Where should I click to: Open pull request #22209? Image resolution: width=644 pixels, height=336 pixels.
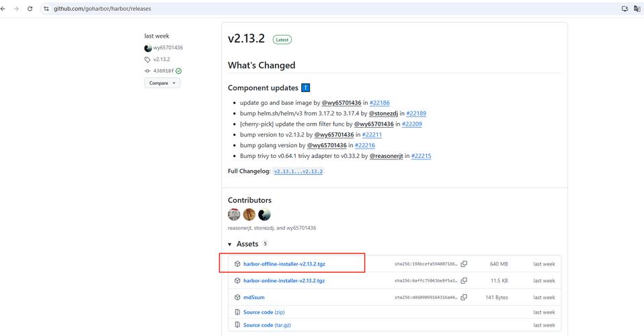[x=412, y=124]
